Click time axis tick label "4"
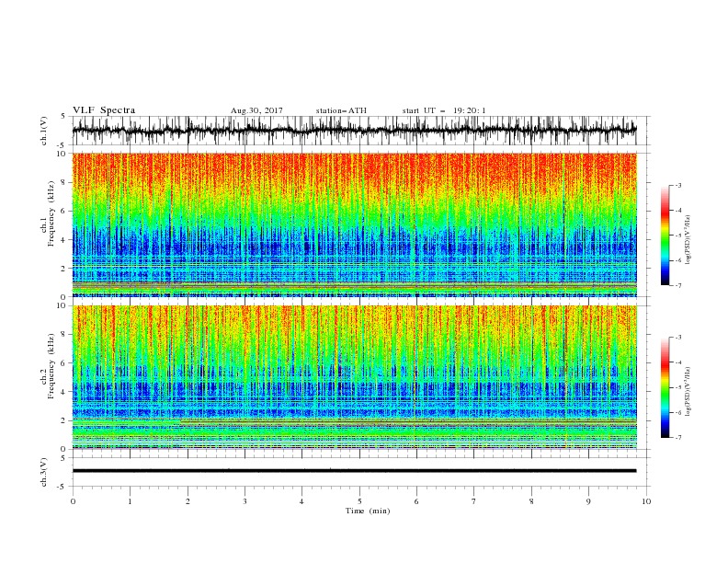 tap(302, 501)
